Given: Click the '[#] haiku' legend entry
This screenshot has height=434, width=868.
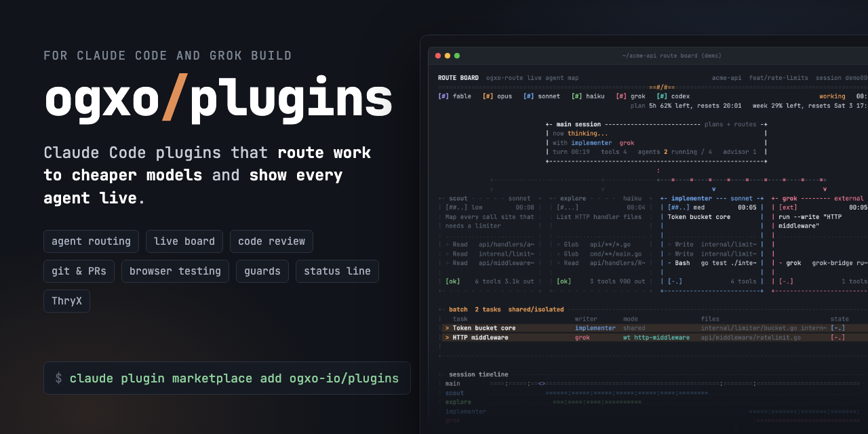Looking at the screenshot, I should [x=588, y=96].
